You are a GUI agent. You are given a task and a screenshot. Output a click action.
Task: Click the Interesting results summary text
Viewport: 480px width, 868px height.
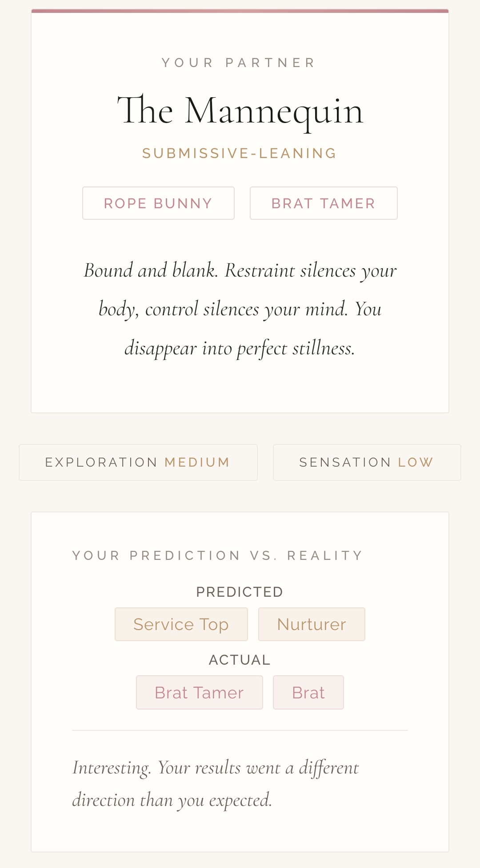point(216,784)
